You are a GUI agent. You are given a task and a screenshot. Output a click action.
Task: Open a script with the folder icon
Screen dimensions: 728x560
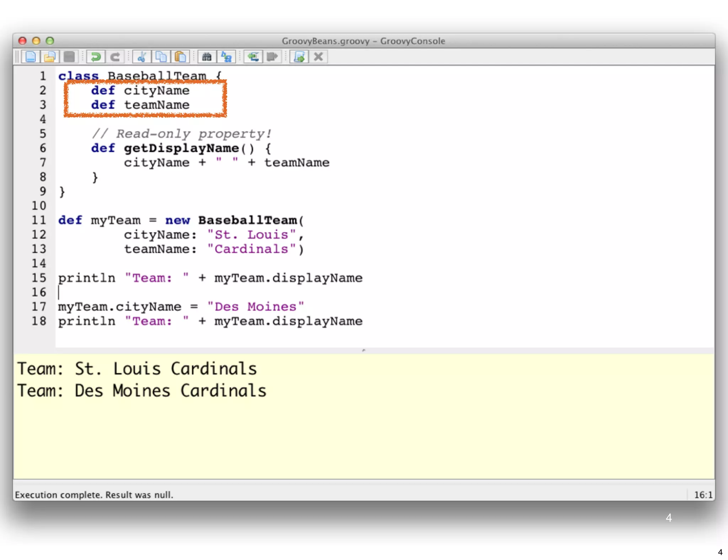pos(50,57)
